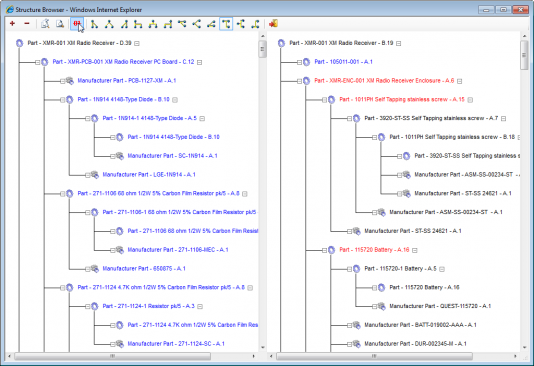The height and width of the screenshot is (366, 534).
Task: Click manufacturer part icon for SC-1N914
Action: 120,156
